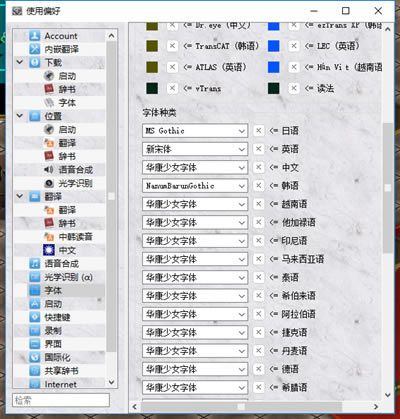Open 辞书 icon under the 位置 section

pos(49,156)
